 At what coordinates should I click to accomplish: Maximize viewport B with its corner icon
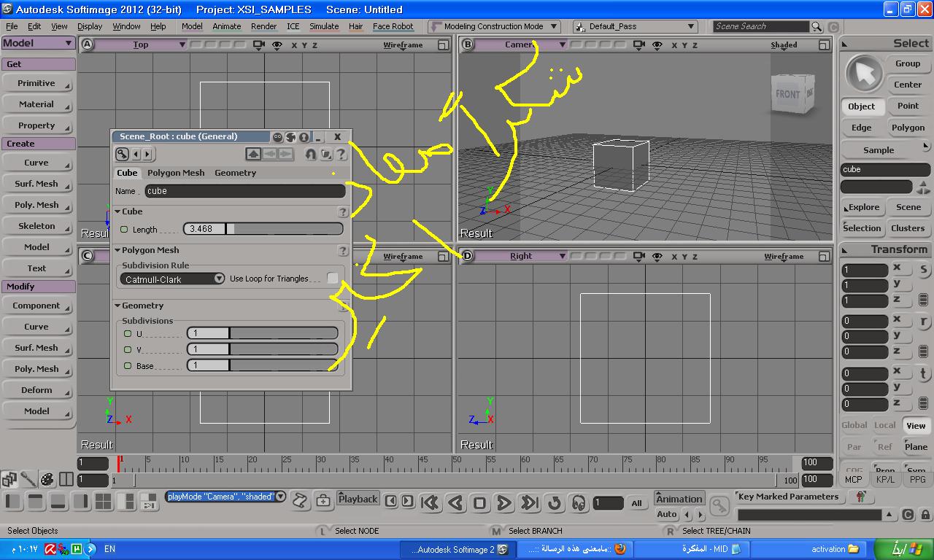pyautogui.click(x=824, y=44)
